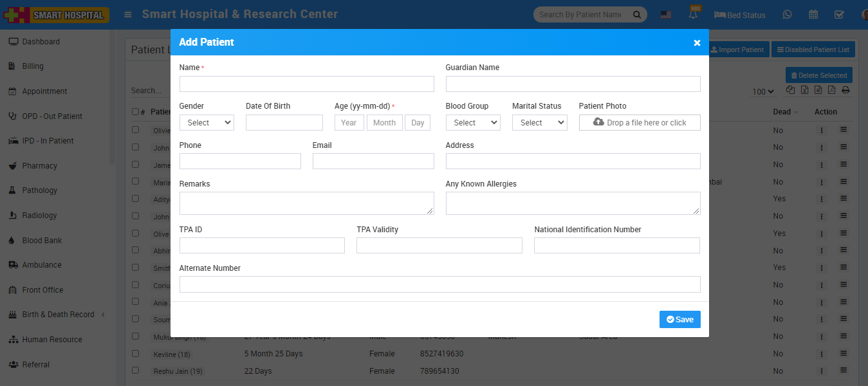The width and height of the screenshot is (868, 386).
Task: Open Pharmacy in the sidebar
Action: click(x=39, y=166)
